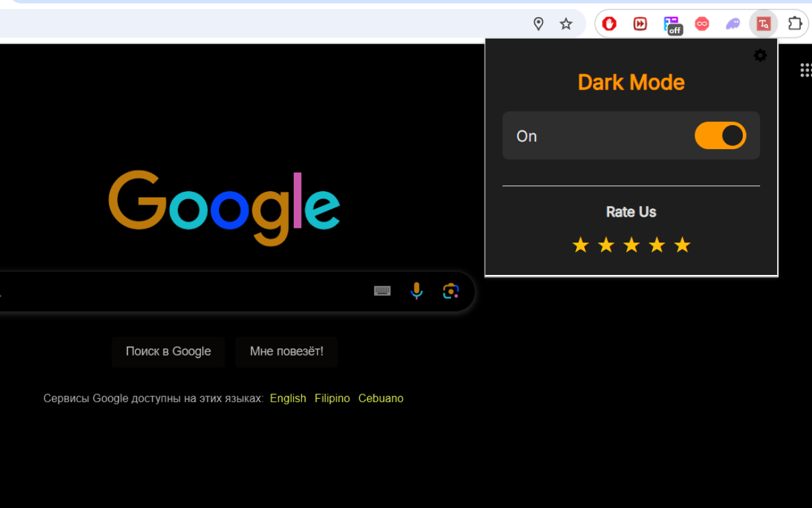Screen dimensions: 812x508
Task: Click the active Dark Mode extension toolbar icon
Action: coord(763,24)
